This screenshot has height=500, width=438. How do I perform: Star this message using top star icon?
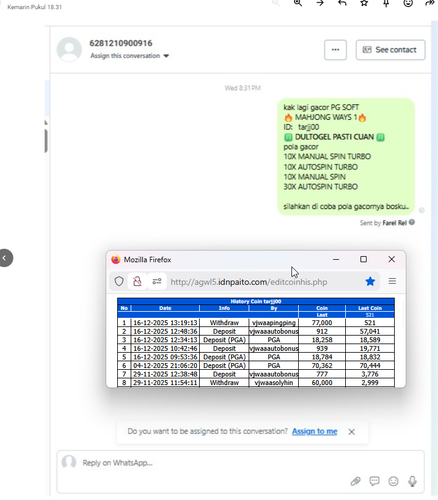(x=364, y=3)
